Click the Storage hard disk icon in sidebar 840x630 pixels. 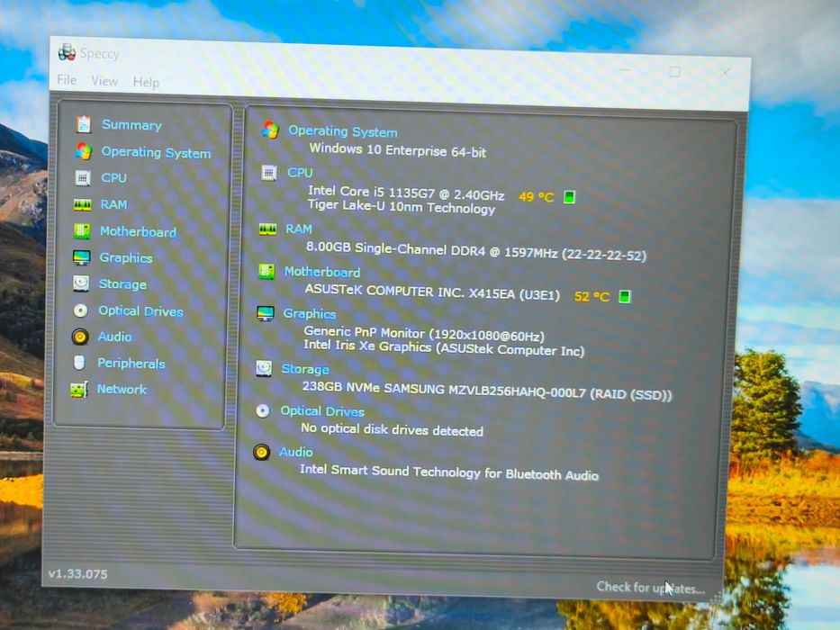pyautogui.click(x=81, y=283)
